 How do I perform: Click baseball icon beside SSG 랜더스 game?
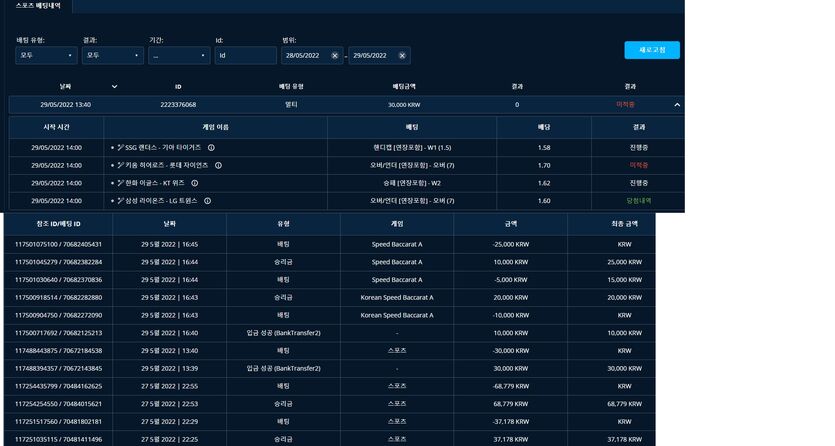click(120, 147)
